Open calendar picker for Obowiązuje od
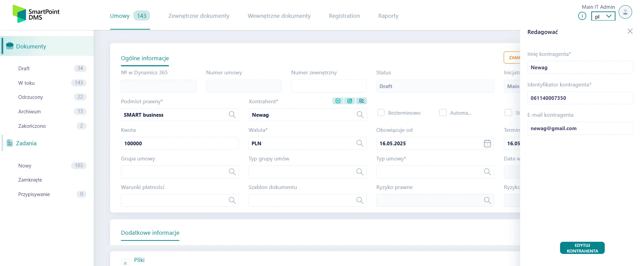 point(487,143)
